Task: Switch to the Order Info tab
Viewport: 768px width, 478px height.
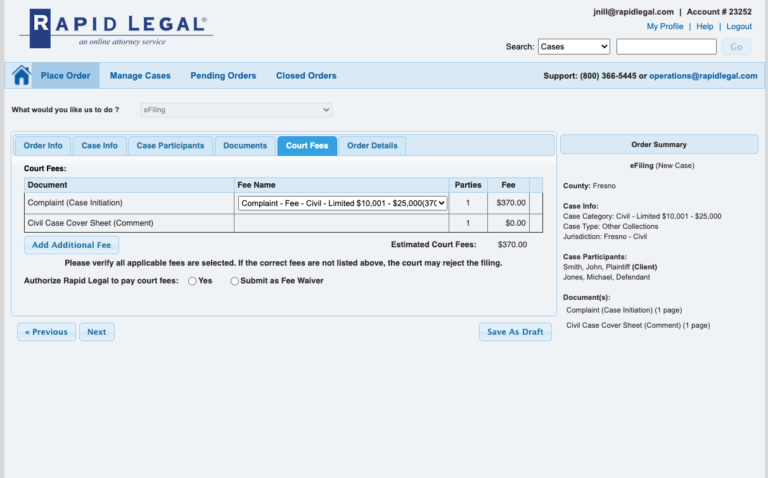Action: (x=43, y=145)
